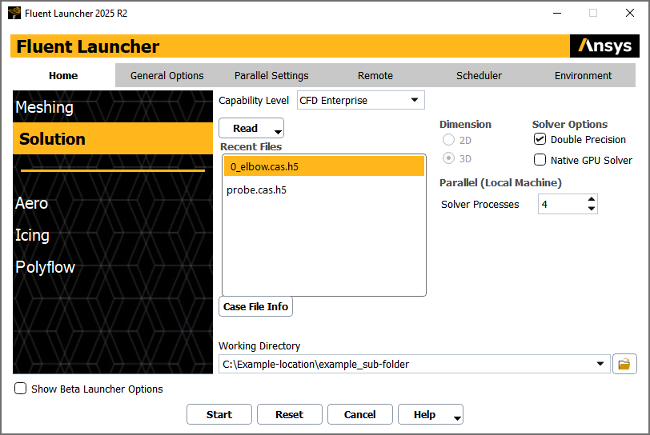Click the Reset button

[289, 414]
